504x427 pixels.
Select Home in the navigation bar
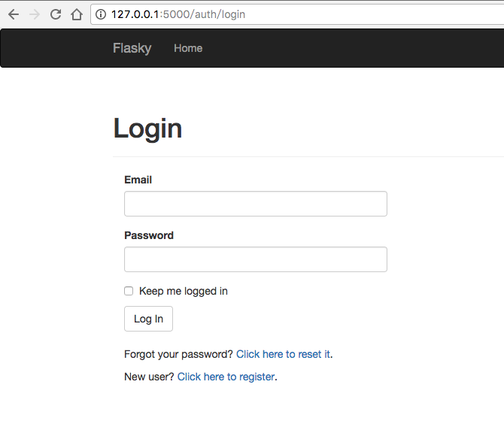(188, 48)
